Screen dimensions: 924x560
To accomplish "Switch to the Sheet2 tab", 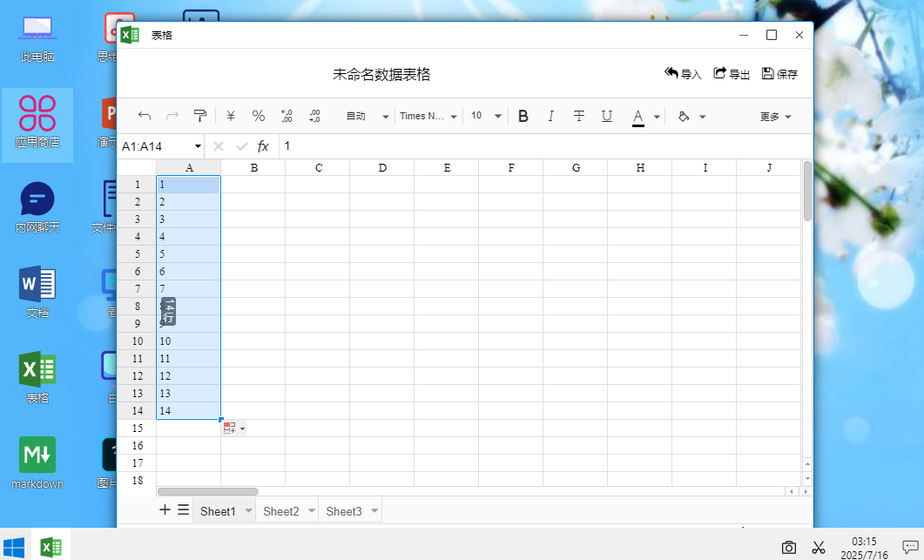I will click(x=281, y=511).
